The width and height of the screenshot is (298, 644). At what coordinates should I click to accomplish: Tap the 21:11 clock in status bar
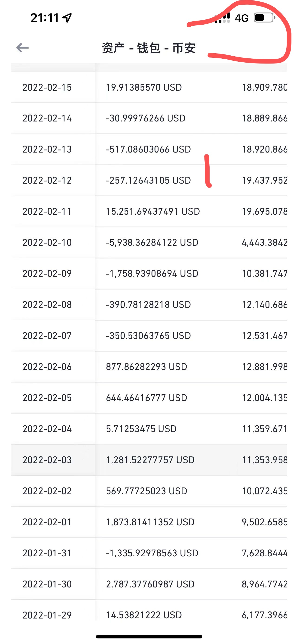pyautogui.click(x=45, y=18)
